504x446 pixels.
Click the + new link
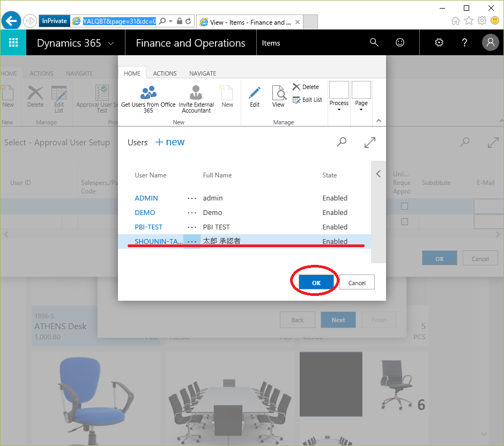click(170, 142)
